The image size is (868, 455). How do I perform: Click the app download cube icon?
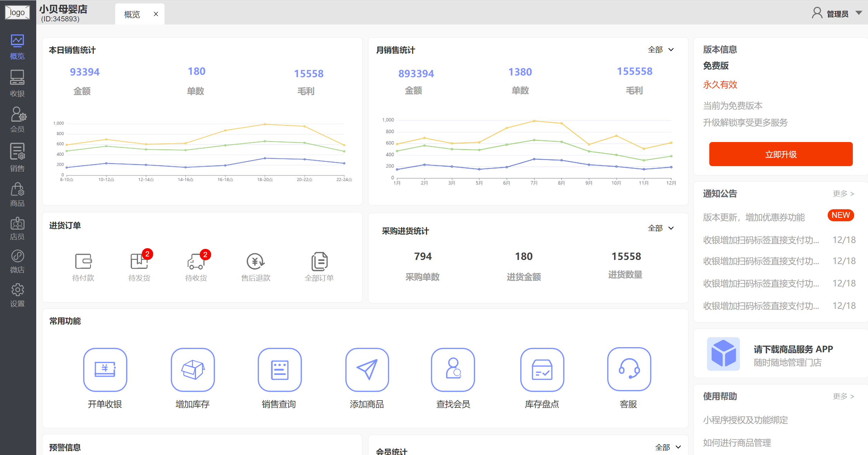click(723, 354)
